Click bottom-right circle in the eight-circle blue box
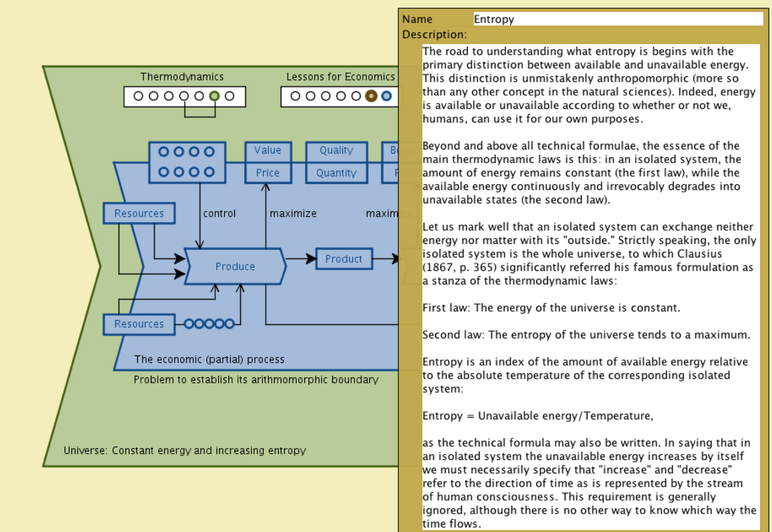This screenshot has height=532, width=772. pos(209,172)
